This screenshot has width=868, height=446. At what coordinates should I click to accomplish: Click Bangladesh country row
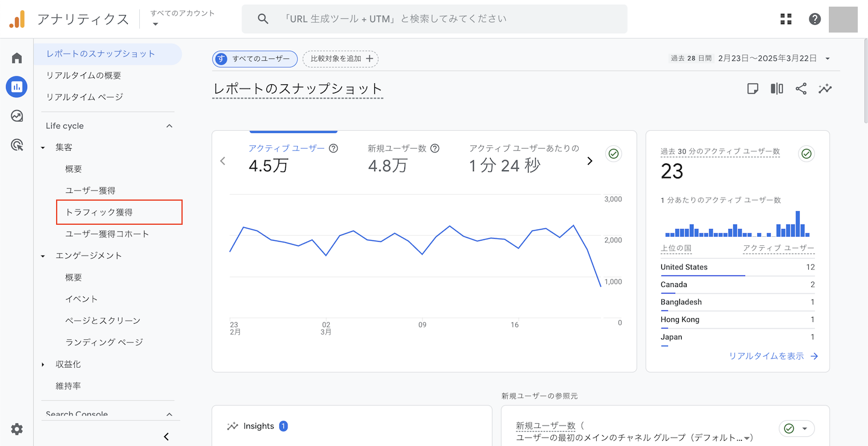point(738,302)
